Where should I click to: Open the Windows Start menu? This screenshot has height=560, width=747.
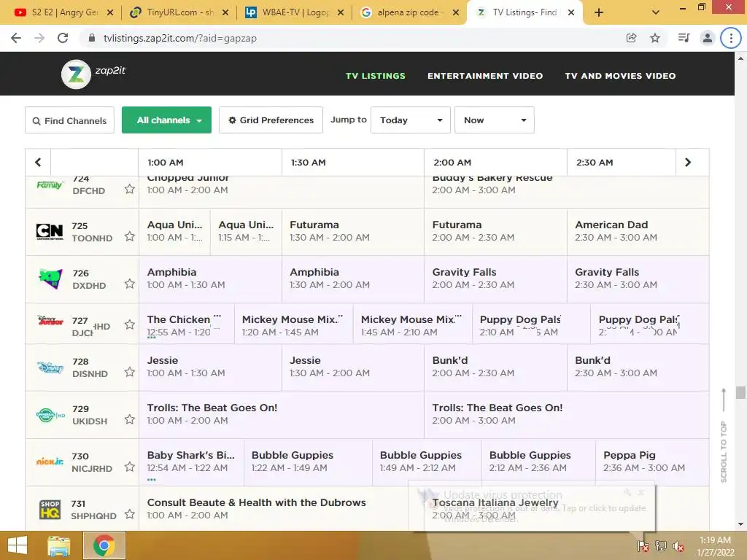tap(18, 545)
